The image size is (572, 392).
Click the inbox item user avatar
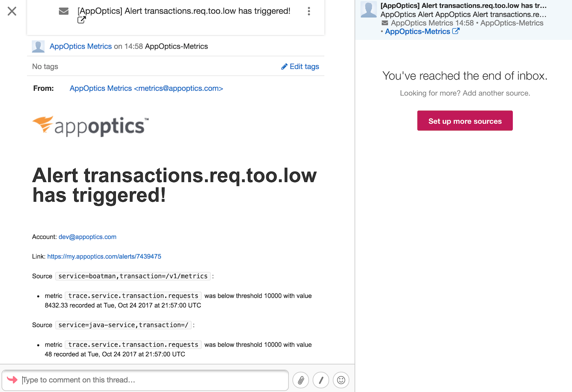point(369,10)
